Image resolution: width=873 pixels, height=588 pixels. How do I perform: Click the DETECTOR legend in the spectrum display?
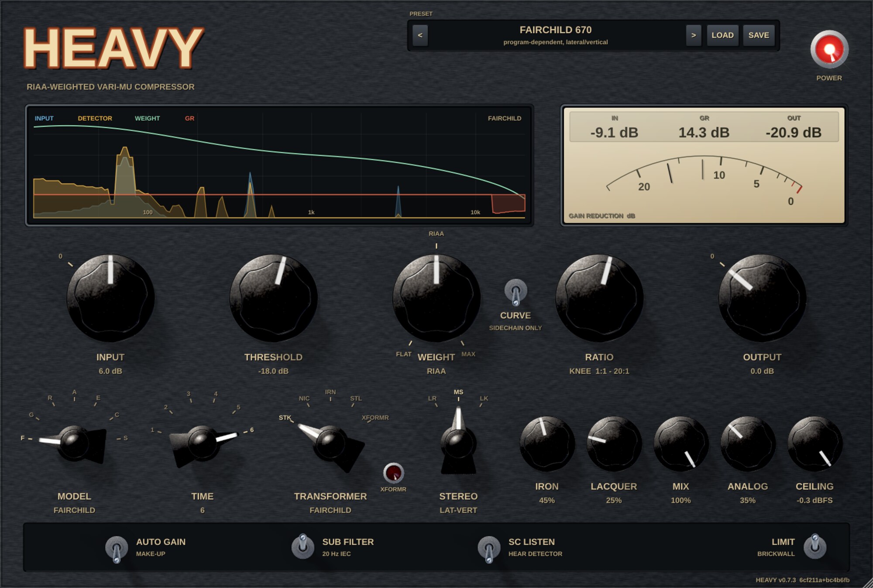[x=95, y=118]
